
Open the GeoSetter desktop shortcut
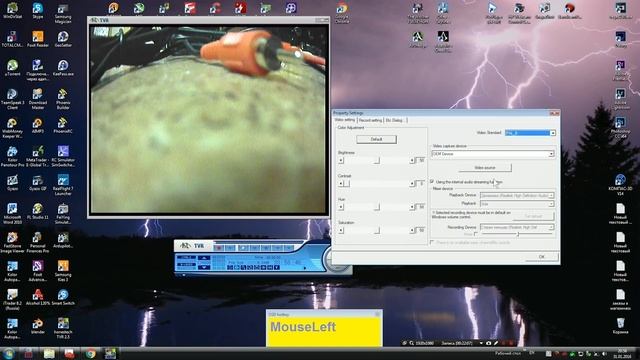63,39
